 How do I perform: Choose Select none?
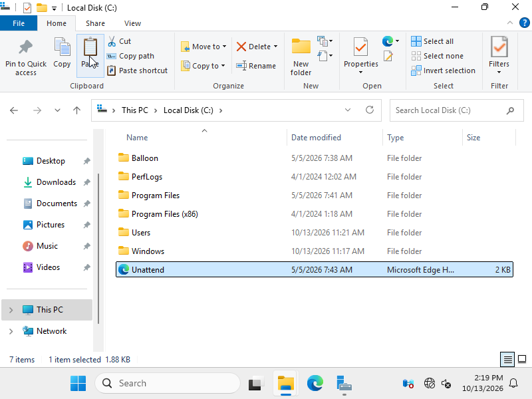[437, 56]
